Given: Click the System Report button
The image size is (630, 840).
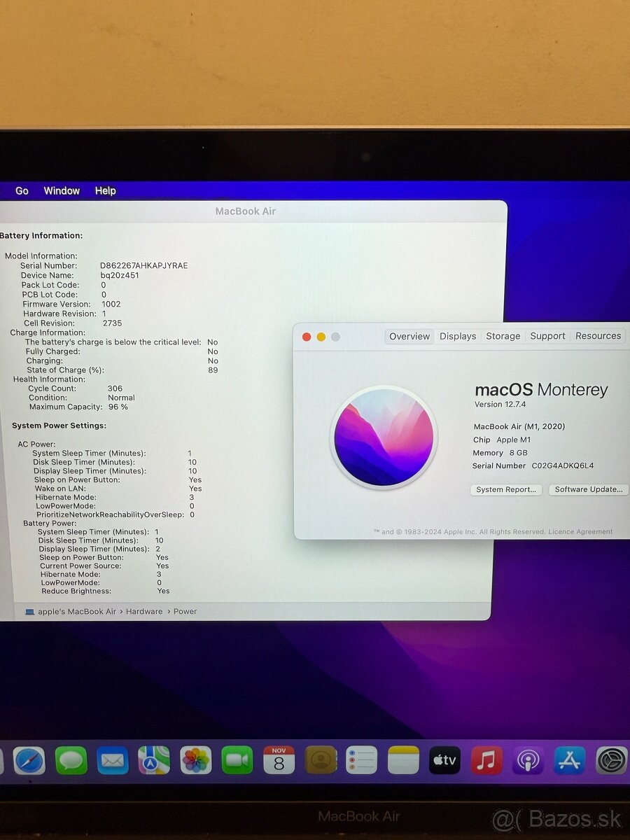Looking at the screenshot, I should [505, 489].
